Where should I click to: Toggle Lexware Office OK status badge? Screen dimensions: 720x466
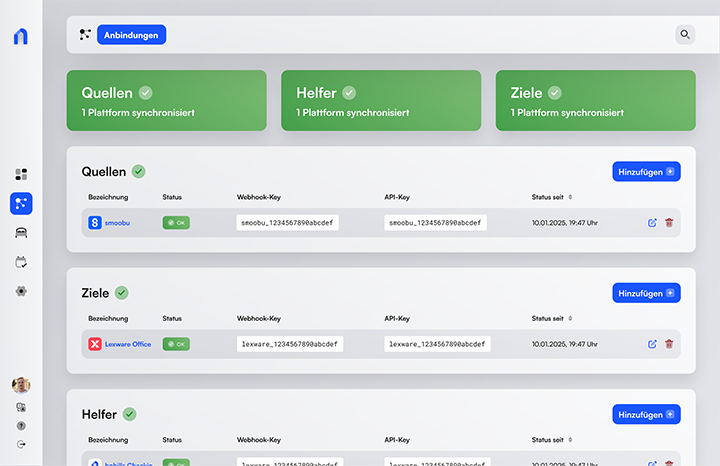176,344
